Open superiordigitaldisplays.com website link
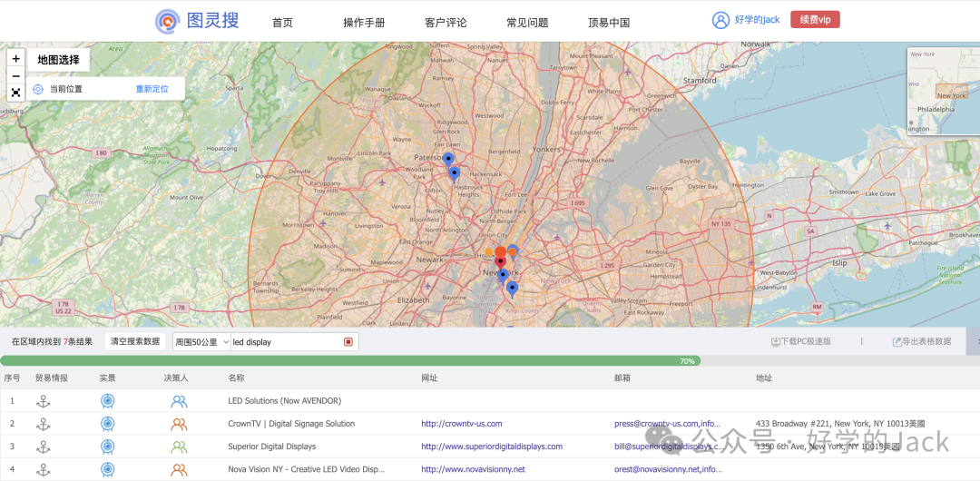Screen dimensions: 980x481 [492, 447]
